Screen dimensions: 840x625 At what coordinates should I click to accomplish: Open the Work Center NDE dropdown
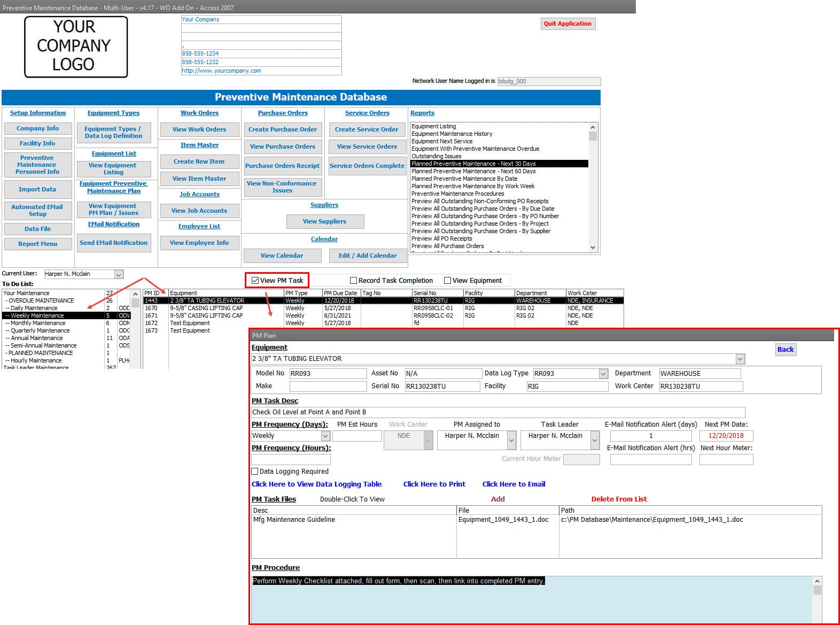[428, 439]
